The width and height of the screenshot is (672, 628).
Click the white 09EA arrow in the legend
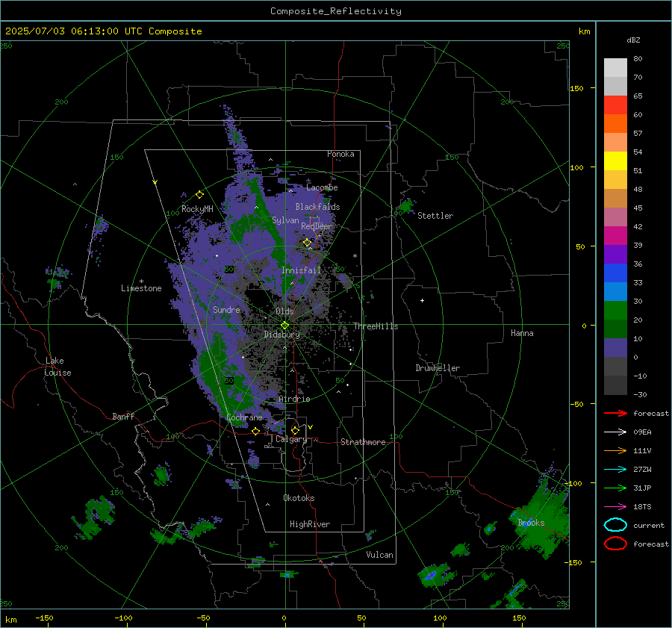click(615, 432)
